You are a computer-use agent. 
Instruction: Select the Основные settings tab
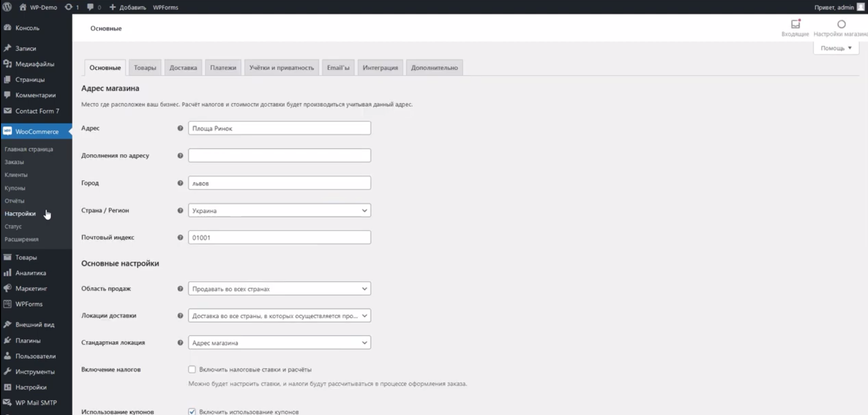tap(105, 68)
